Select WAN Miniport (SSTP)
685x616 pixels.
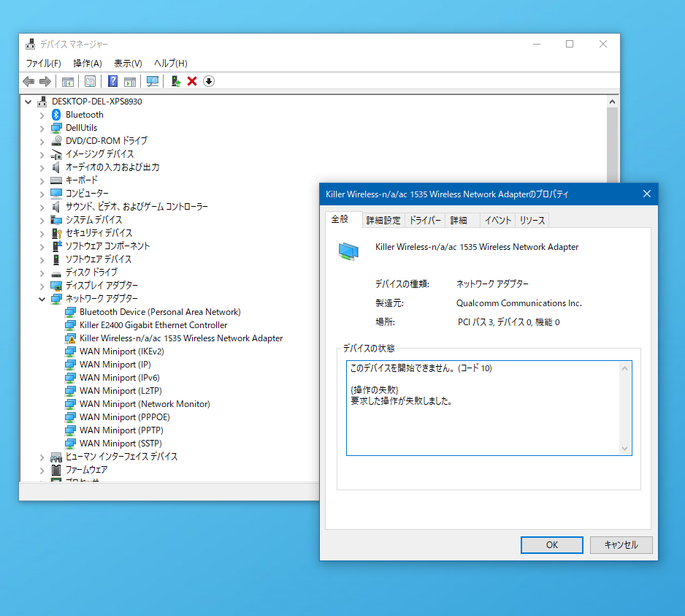[x=120, y=444]
